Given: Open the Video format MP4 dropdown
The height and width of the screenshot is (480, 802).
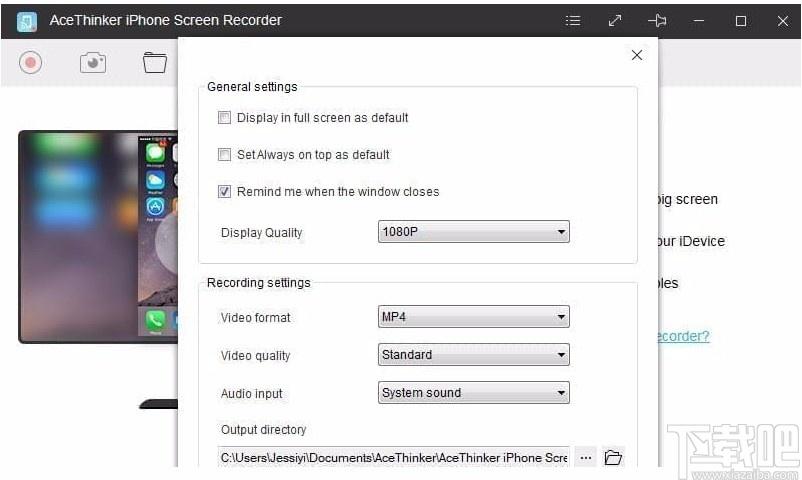Looking at the screenshot, I should [x=474, y=317].
